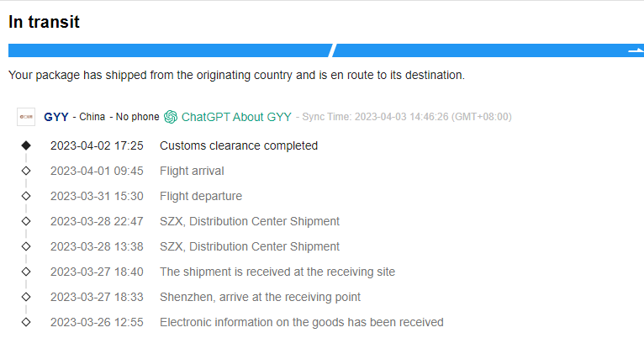Click the arrow at the progress bar's end
The height and width of the screenshot is (338, 644).
[x=636, y=50]
